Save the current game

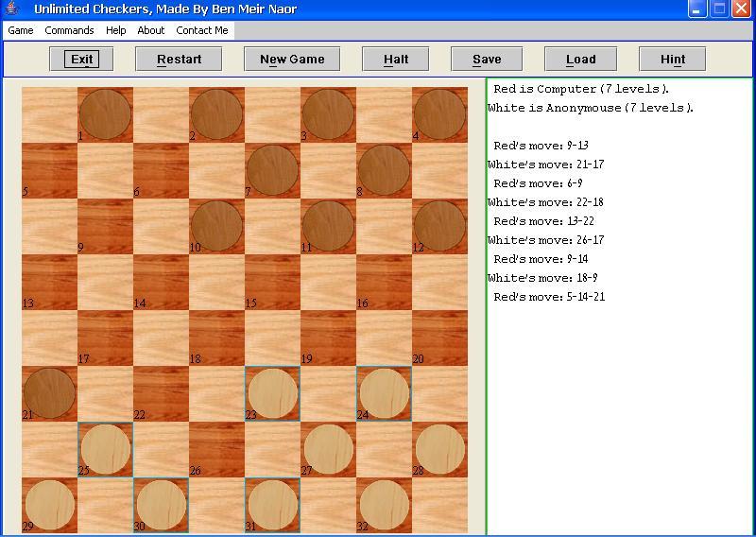[487, 59]
